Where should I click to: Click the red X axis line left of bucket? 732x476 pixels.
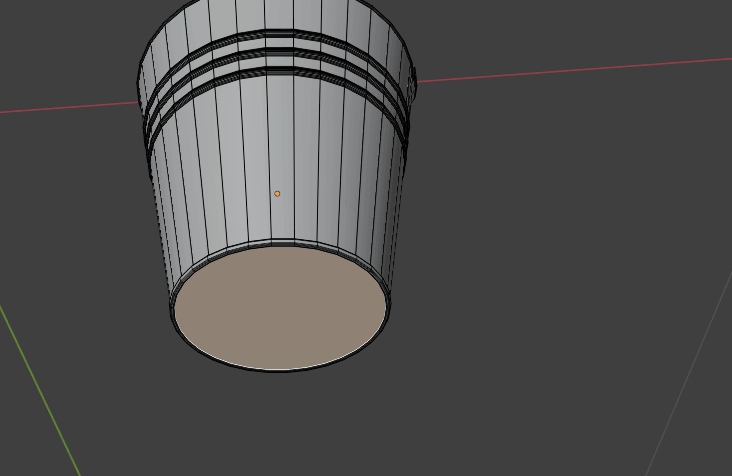pos(60,107)
